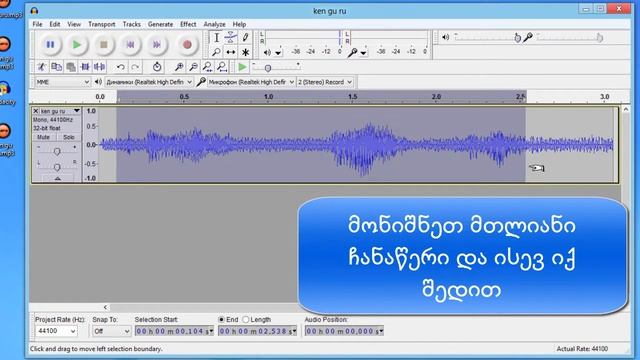Open the input device Микрофон dropdown
Image resolution: width=640 pixels, height=360 pixels.
point(251,82)
